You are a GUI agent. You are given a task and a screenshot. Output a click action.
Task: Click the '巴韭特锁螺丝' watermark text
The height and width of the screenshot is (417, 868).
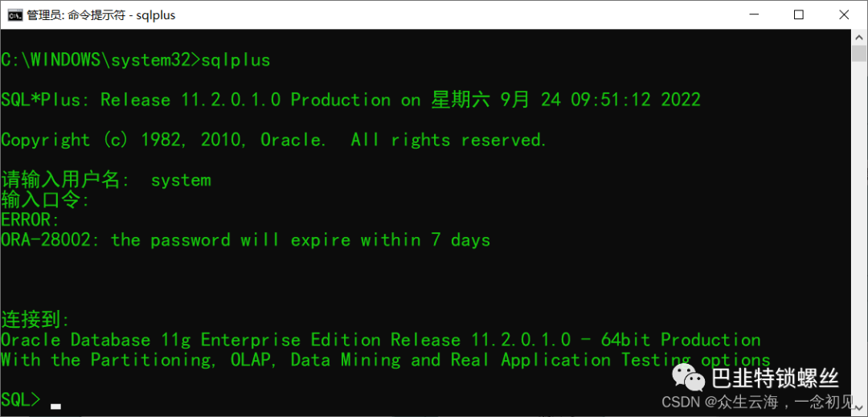pos(776,377)
